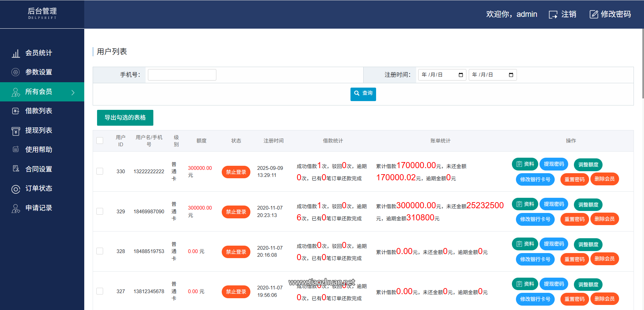This screenshot has width=644, height=310.
Task: Click the 注销 logout icon
Action: point(553,14)
